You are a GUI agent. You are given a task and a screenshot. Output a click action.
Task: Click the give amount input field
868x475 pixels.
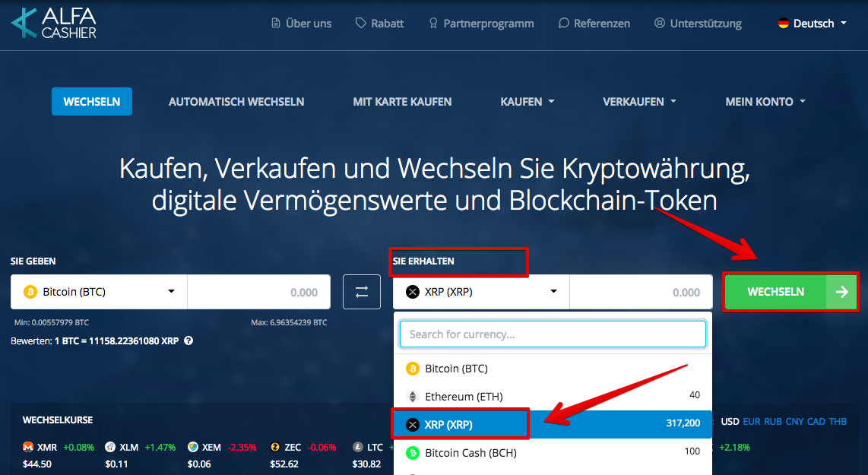[259, 292]
